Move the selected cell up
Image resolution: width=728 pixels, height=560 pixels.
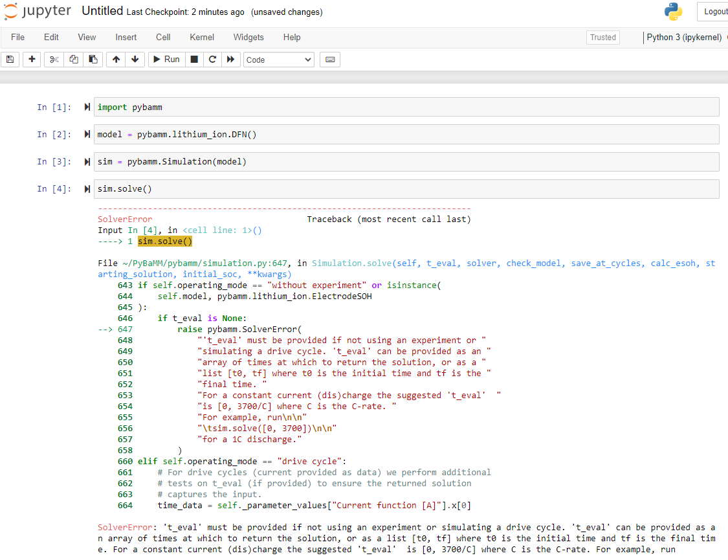pos(115,59)
